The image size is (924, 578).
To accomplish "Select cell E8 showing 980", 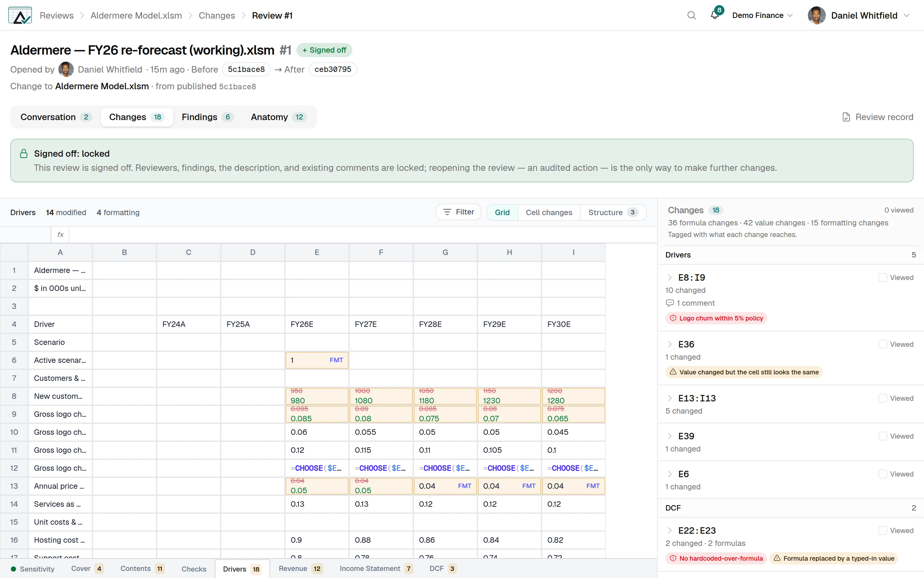I will (317, 396).
